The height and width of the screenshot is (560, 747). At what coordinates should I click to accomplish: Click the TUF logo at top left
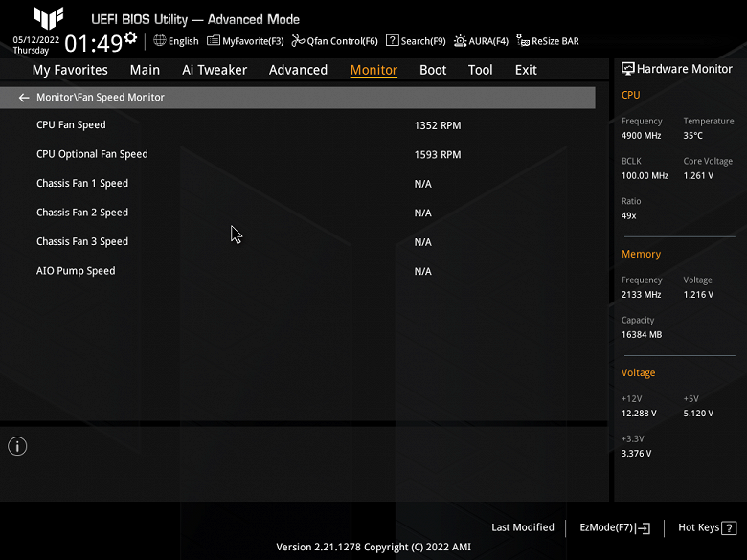click(x=49, y=17)
